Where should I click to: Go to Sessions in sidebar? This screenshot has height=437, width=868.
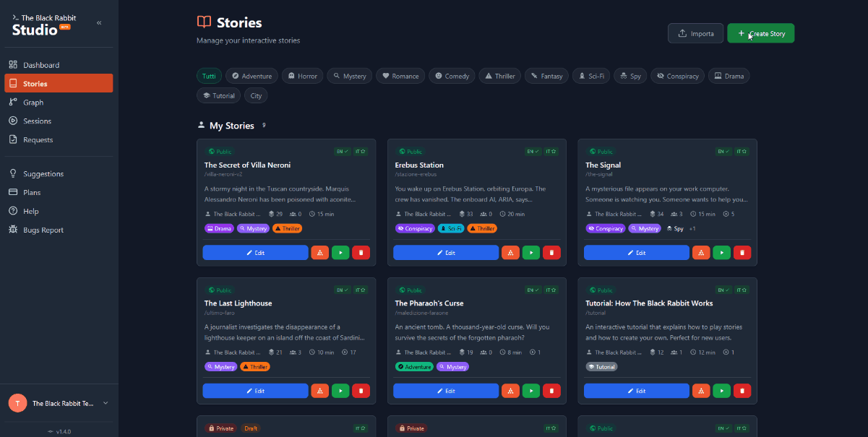tap(59, 121)
